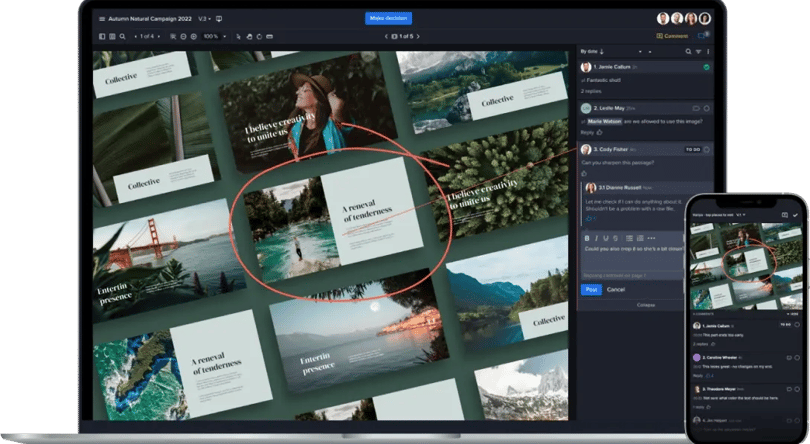Open the filter icon in comments panel
This screenshot has height=444, width=810.
[x=696, y=51]
